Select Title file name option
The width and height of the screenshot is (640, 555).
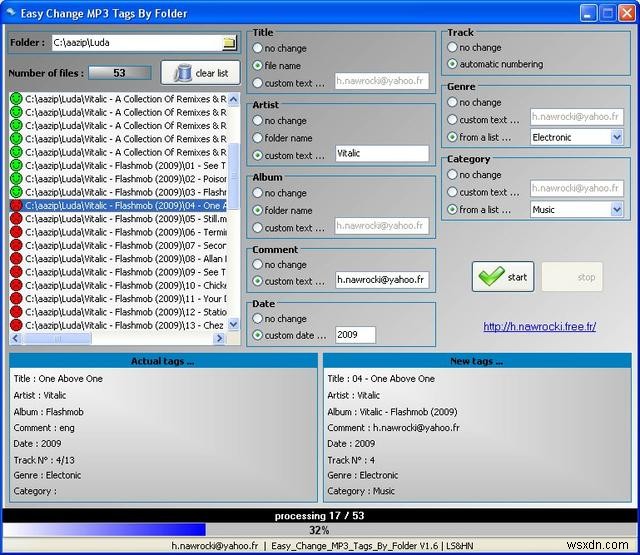(258, 65)
